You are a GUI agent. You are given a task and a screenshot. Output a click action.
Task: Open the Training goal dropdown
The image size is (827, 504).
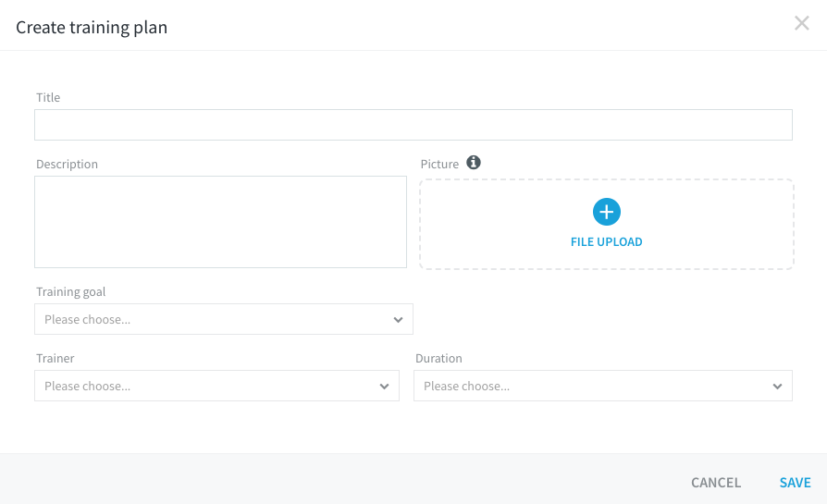224,319
